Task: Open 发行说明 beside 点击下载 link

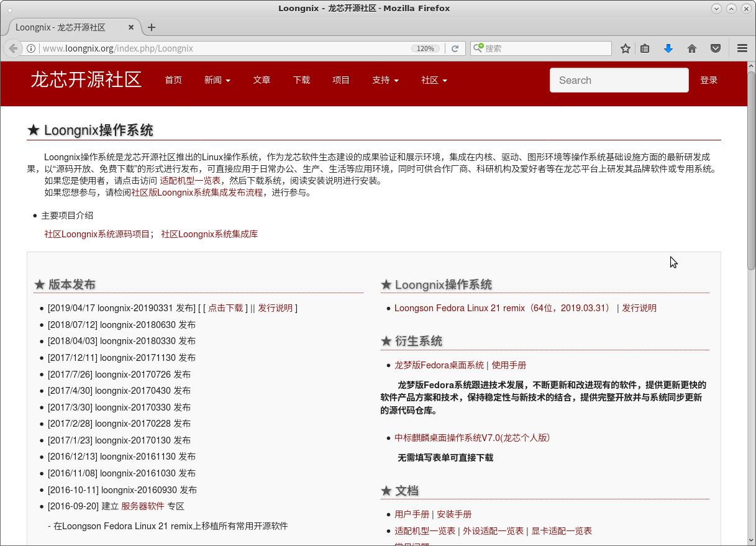Action: (x=275, y=308)
